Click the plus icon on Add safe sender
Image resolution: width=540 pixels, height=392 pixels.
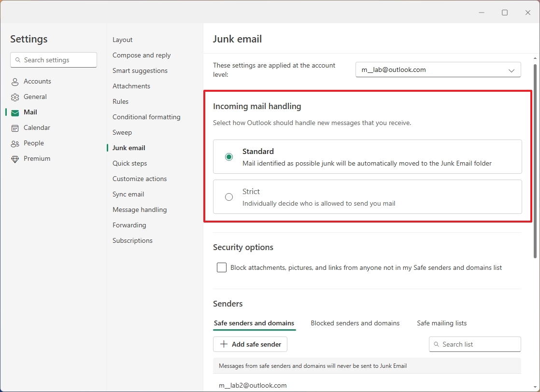224,344
